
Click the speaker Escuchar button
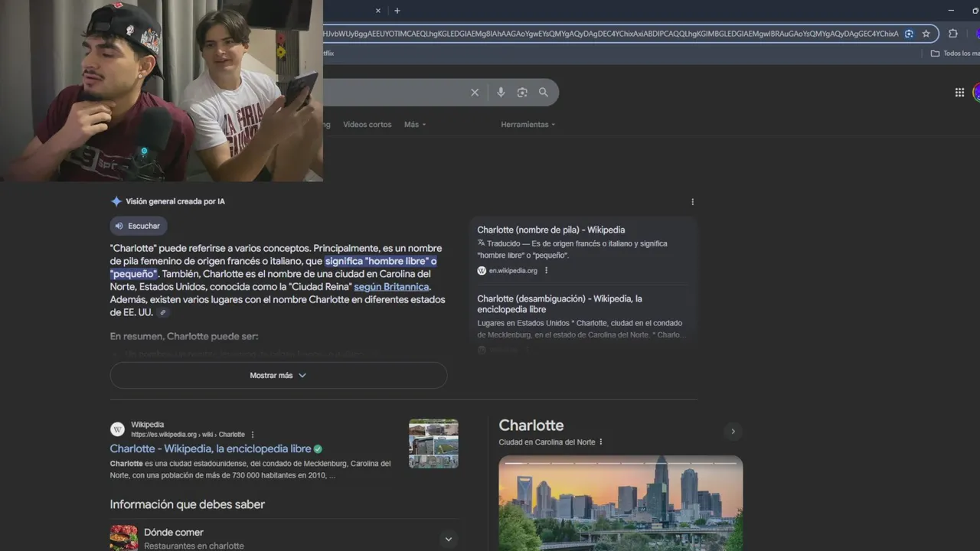(139, 226)
